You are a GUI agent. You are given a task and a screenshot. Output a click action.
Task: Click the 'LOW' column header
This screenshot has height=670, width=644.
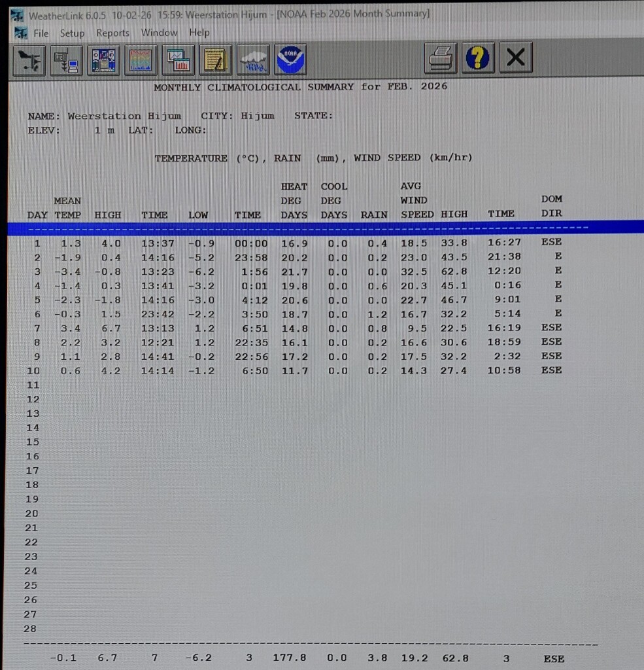[198, 215]
